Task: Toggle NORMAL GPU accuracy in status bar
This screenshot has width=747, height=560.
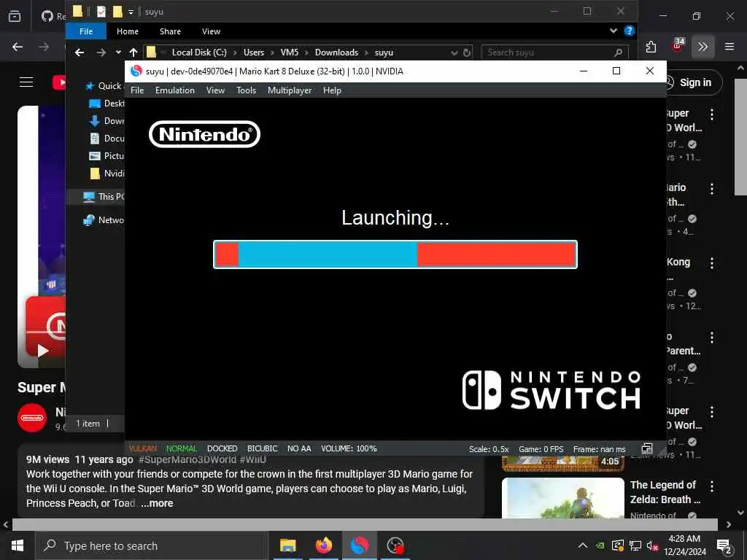Action: point(182,448)
